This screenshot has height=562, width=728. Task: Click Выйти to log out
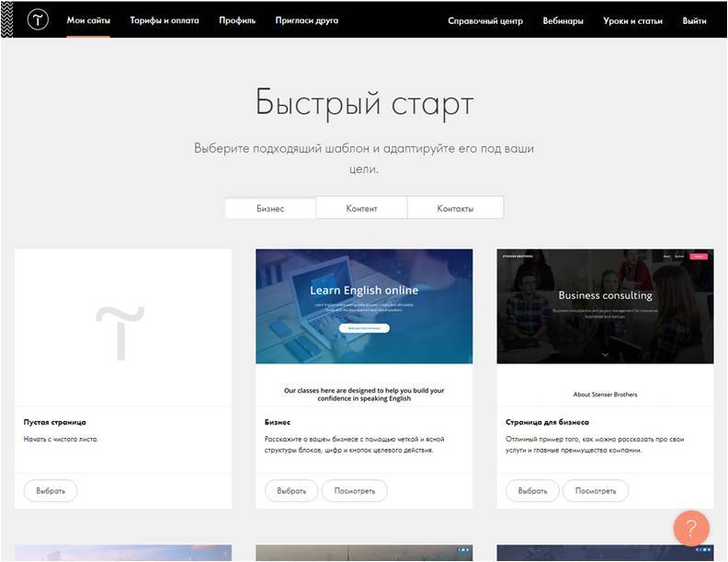click(695, 21)
